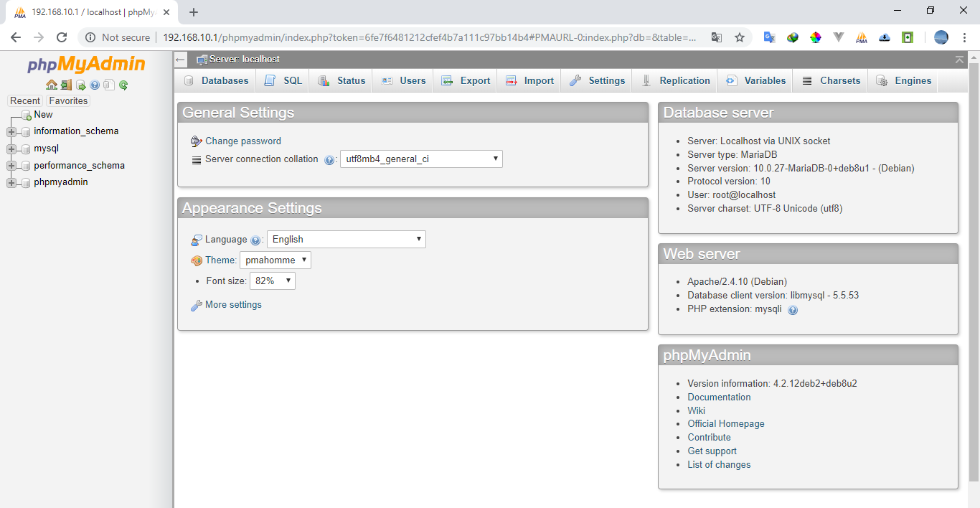Click the green card extension icon
The width and height of the screenshot is (980, 508).
click(908, 37)
